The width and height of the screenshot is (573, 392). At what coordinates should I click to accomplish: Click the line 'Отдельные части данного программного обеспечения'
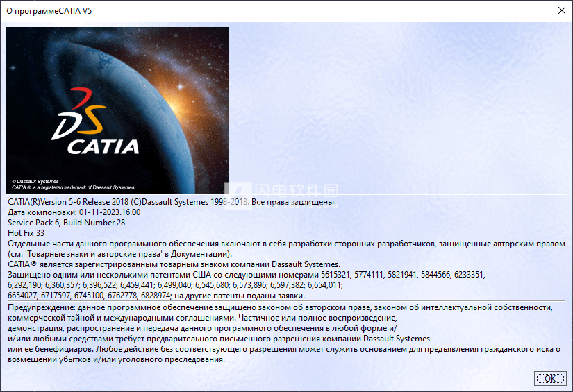point(286,244)
